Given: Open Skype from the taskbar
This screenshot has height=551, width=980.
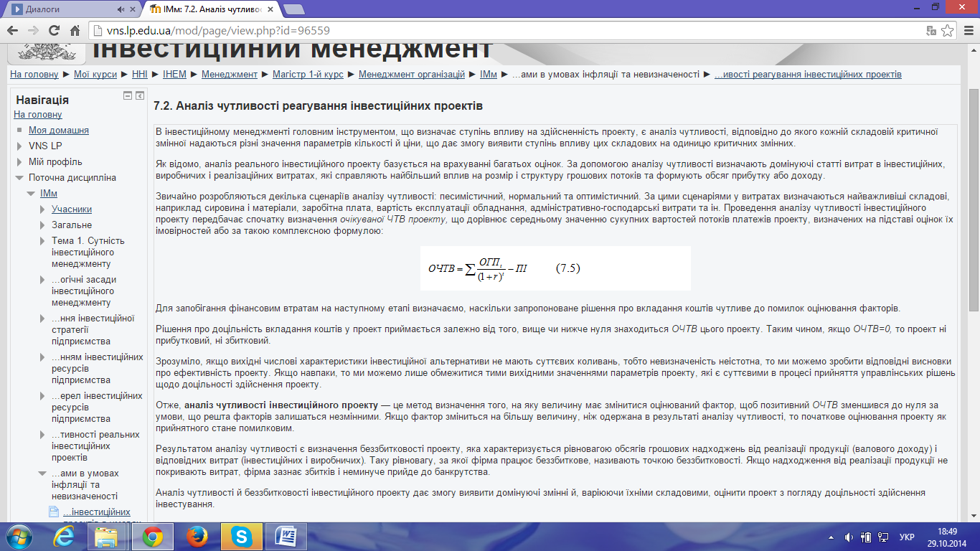Looking at the screenshot, I should (x=241, y=536).
